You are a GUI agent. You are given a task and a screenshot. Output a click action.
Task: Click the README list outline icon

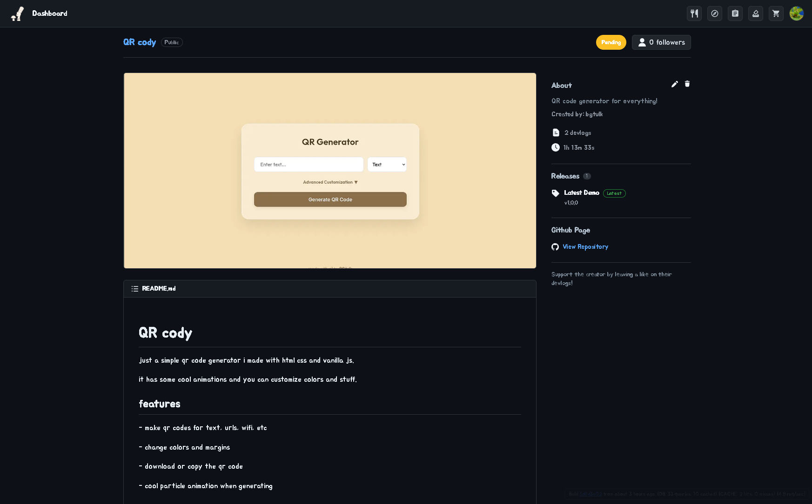point(135,289)
